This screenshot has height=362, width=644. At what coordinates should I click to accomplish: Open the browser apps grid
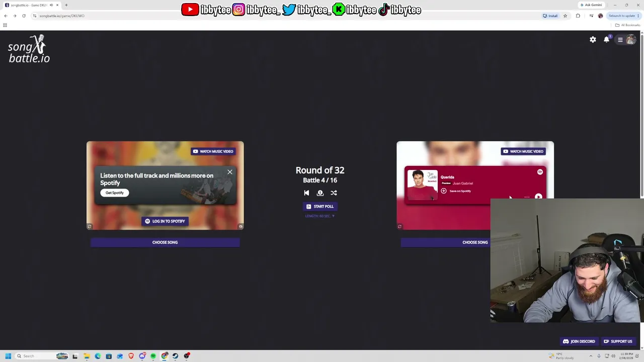(x=5, y=25)
